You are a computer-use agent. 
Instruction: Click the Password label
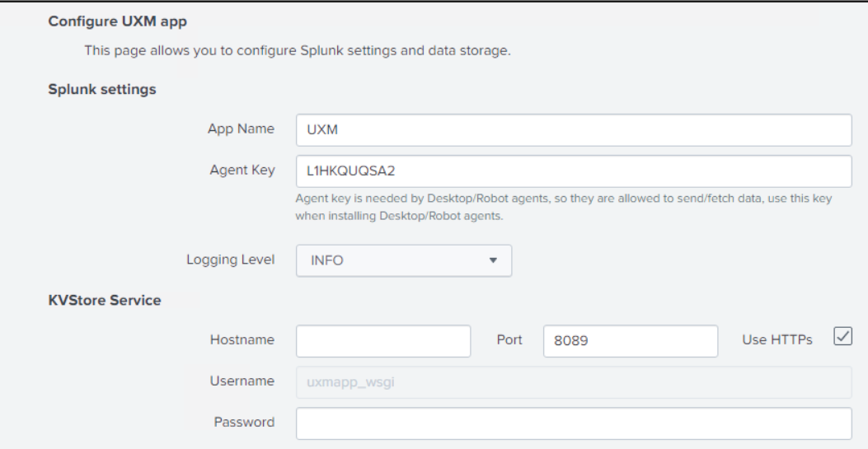point(242,422)
